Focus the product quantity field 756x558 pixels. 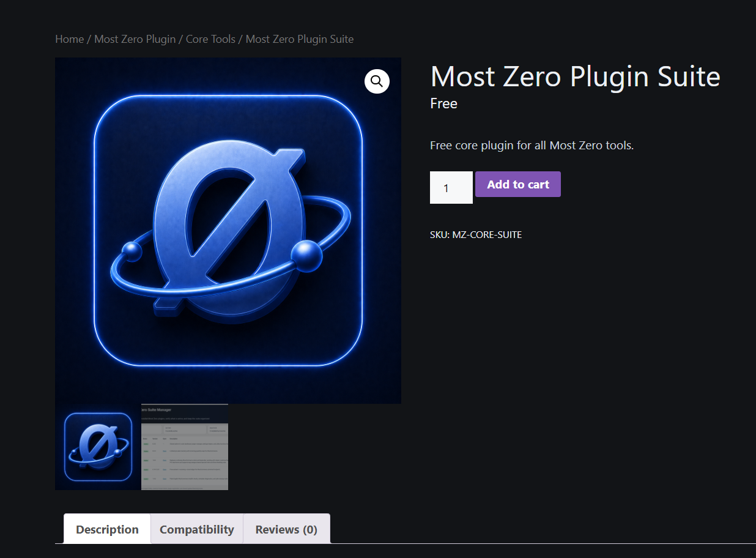(451, 187)
